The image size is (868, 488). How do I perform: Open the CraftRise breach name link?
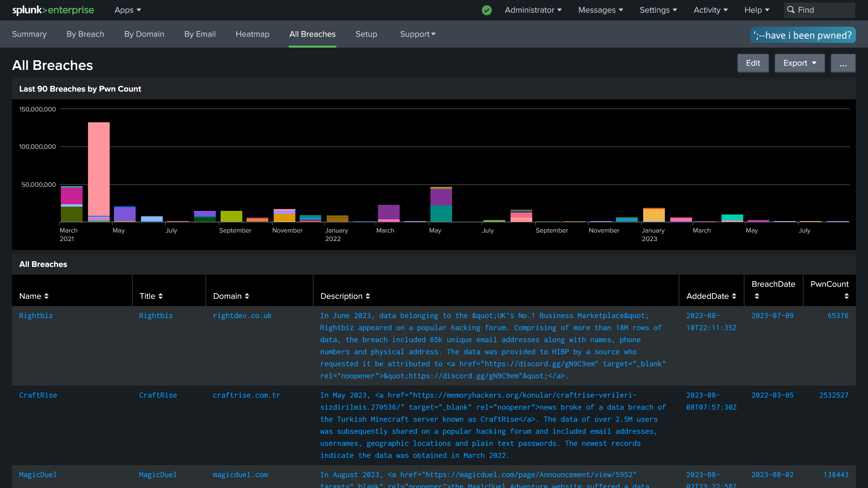click(x=38, y=395)
